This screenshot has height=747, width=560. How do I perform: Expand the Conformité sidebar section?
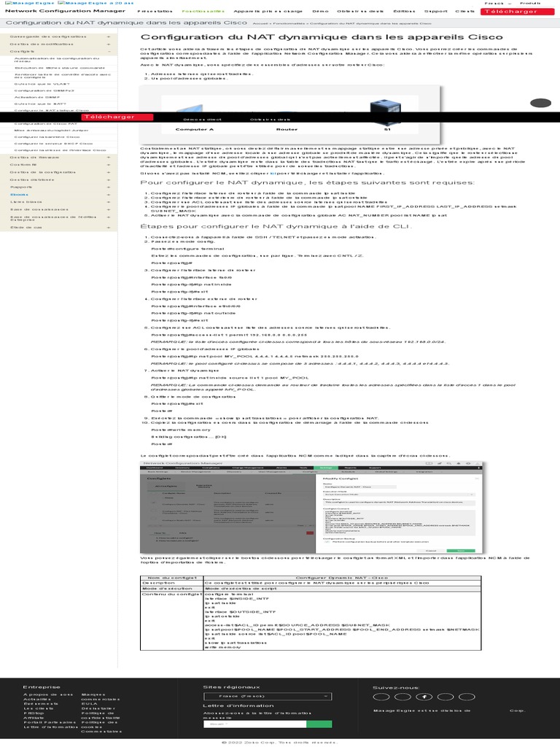(58, 165)
